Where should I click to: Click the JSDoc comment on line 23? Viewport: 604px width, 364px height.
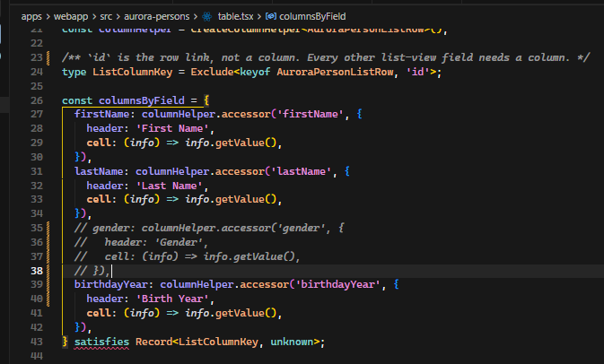click(326, 57)
